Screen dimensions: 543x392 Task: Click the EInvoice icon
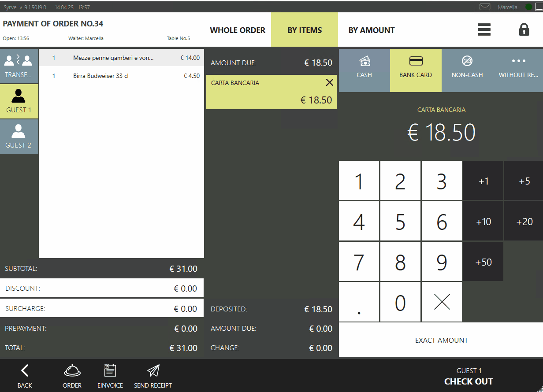(110, 376)
